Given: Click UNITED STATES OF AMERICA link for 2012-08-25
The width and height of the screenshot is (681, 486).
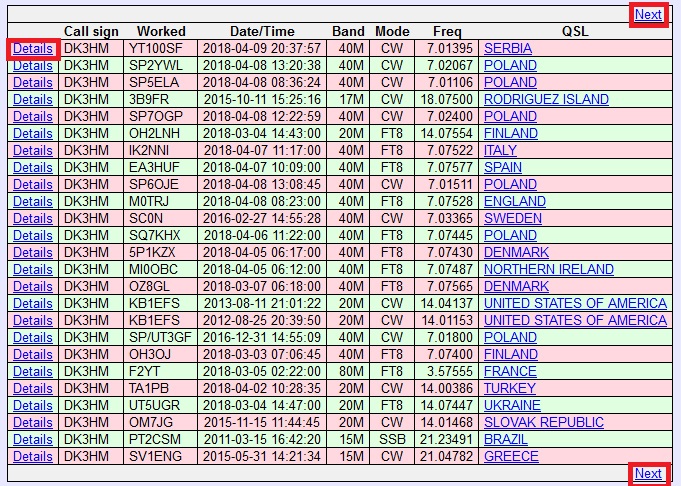Looking at the screenshot, I should (575, 320).
